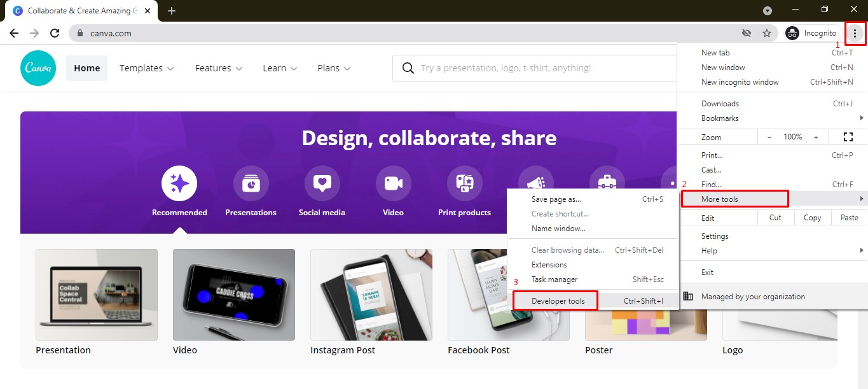The height and width of the screenshot is (389, 868).
Task: Click the Incognito profile icon
Action: [x=792, y=32]
